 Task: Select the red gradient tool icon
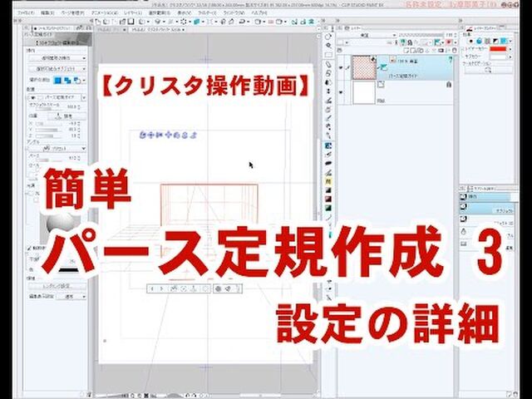click(x=328, y=199)
